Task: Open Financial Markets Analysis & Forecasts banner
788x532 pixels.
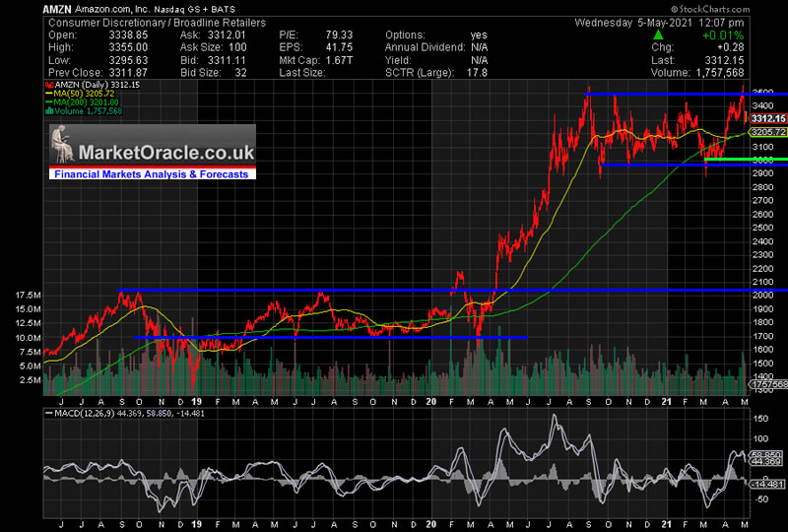Action: point(152,173)
